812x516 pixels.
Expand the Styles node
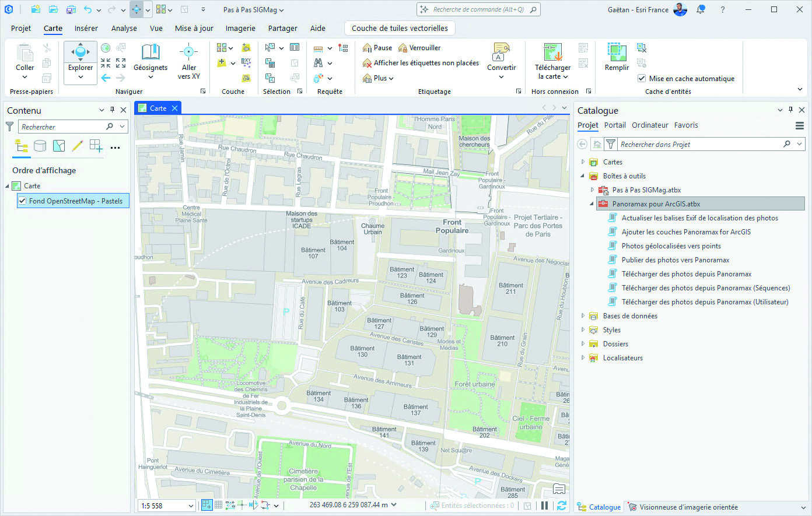click(583, 330)
